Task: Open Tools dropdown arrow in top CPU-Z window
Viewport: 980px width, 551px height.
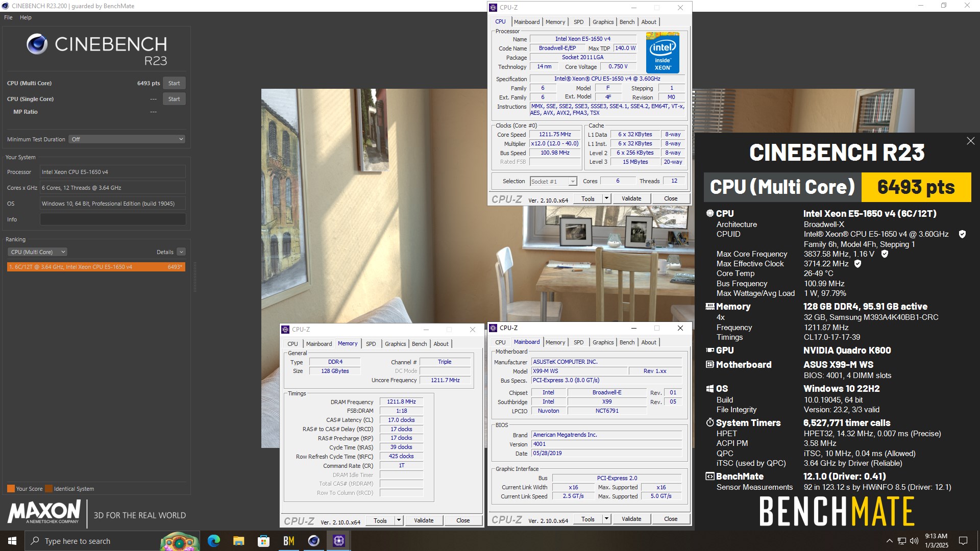Action: tap(606, 198)
